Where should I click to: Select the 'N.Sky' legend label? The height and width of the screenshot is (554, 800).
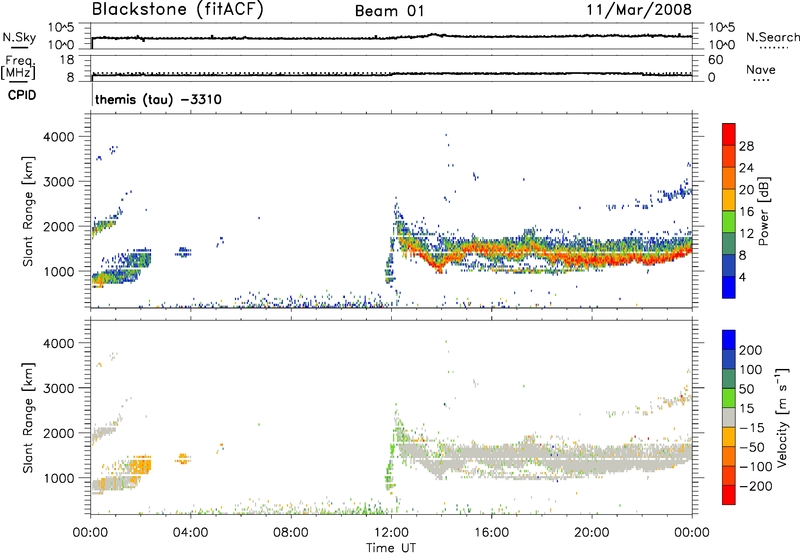point(19,37)
